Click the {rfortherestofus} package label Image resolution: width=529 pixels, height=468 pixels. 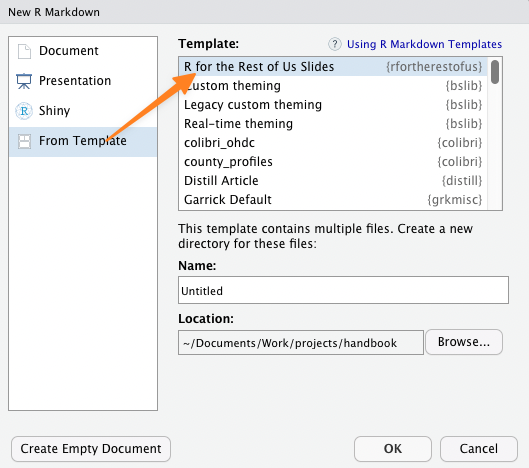[x=434, y=67]
